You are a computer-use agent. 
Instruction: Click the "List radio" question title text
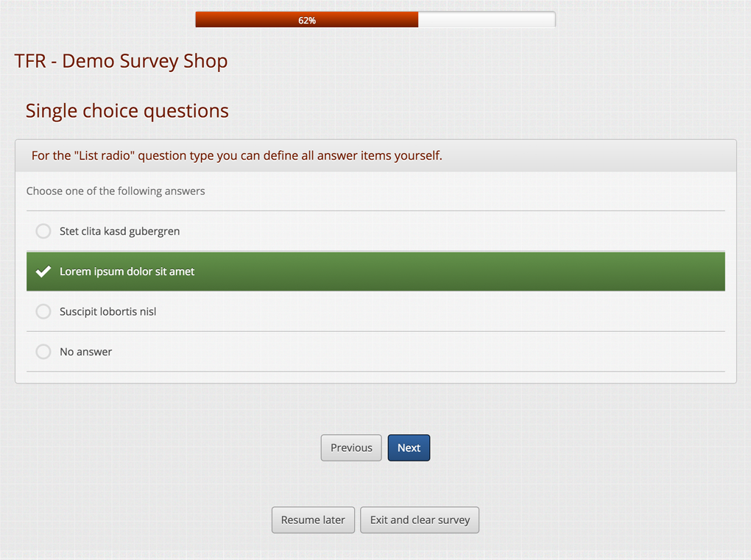[236, 155]
